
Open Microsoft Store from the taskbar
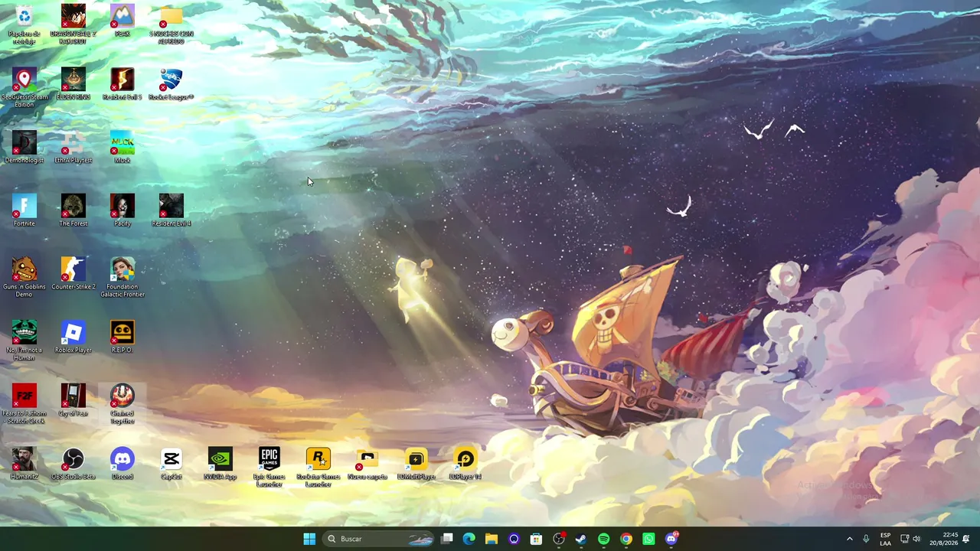[x=537, y=539]
